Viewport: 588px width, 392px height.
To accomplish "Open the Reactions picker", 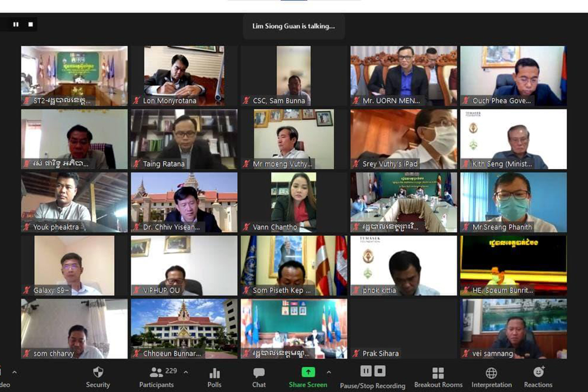I will 538,377.
